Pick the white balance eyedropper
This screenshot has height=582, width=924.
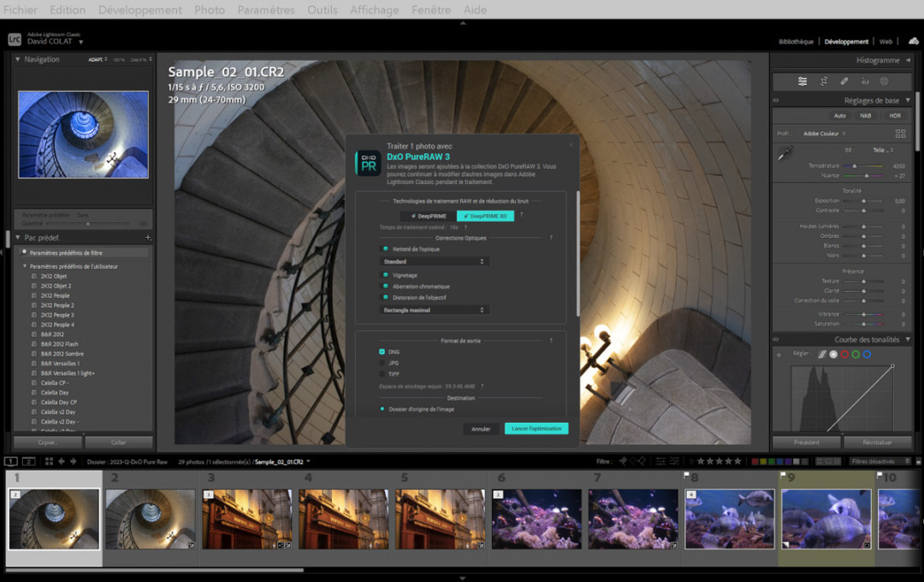[x=785, y=154]
